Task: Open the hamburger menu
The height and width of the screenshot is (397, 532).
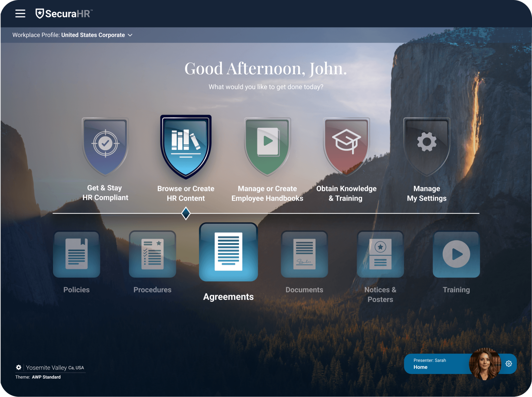Action: pyautogui.click(x=20, y=13)
